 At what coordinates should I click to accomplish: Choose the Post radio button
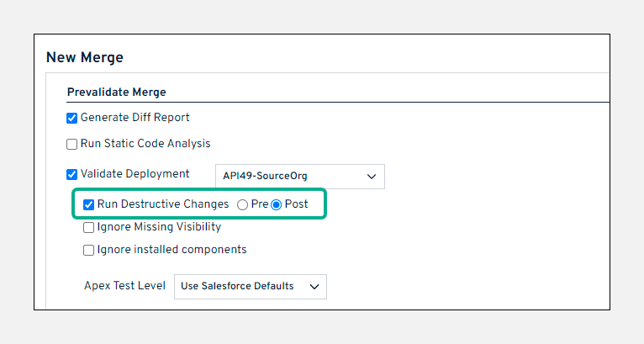(277, 204)
